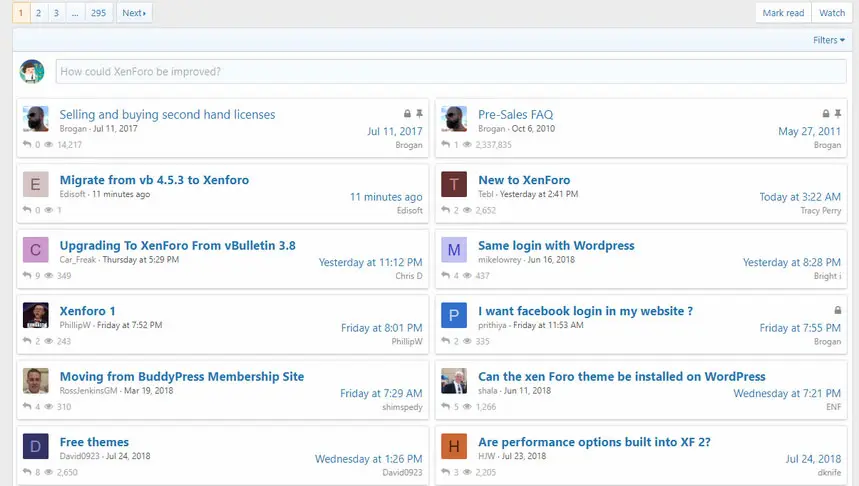Click last poster name 'dknife'
The image size is (859, 486).
pyautogui.click(x=829, y=472)
